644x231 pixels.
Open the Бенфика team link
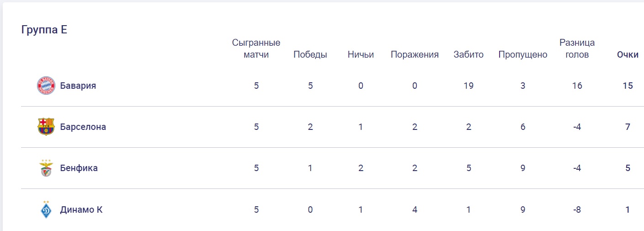click(79, 168)
